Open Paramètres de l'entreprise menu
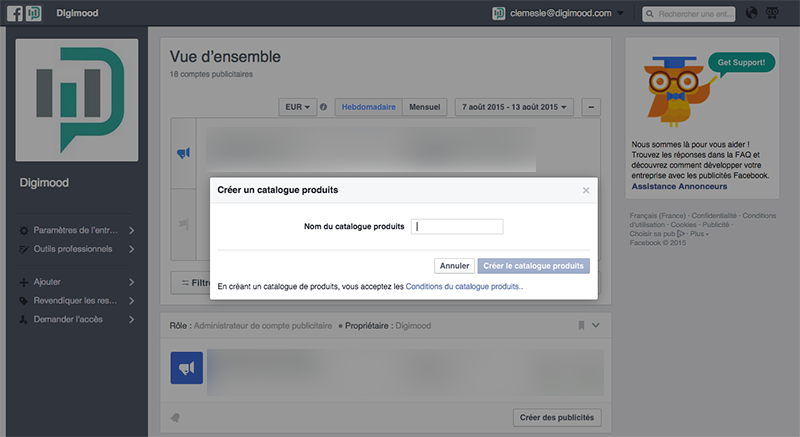This screenshot has height=437, width=800. (76, 230)
